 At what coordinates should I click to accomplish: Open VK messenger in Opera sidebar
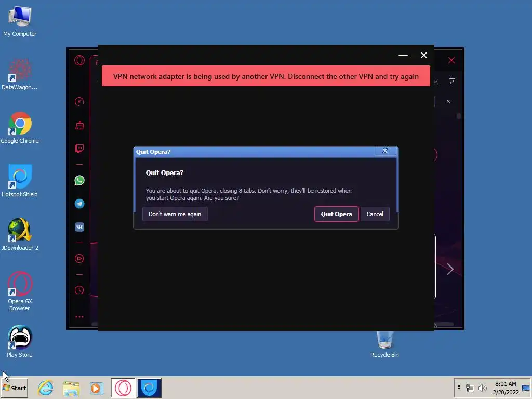(x=79, y=227)
